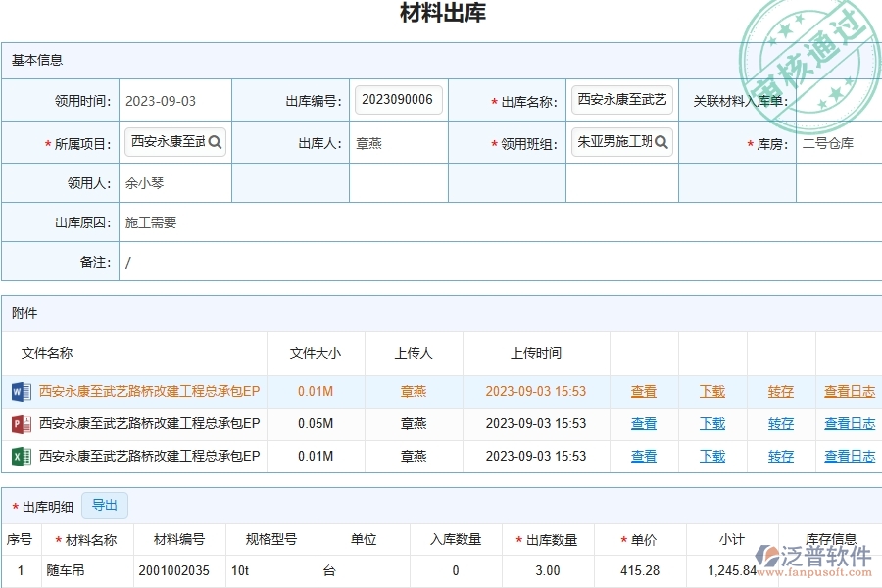Select the 基本信息 section header
The image size is (882, 588).
coord(35,61)
